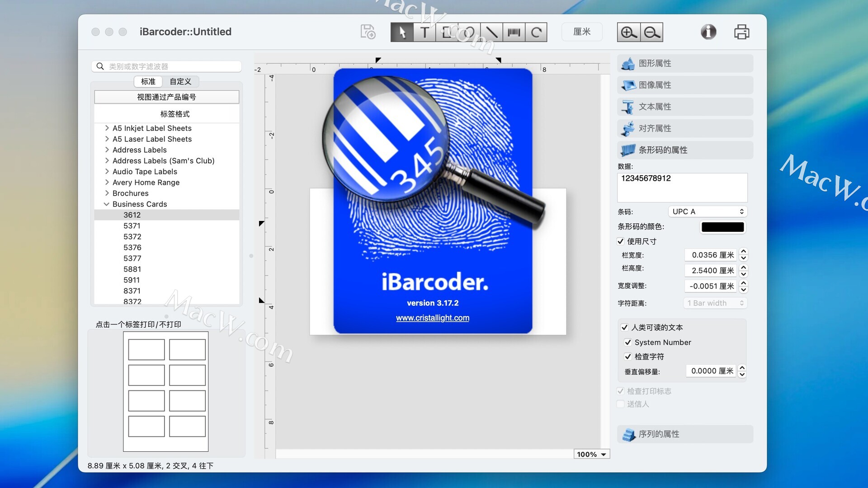Open the www.cristallight.com link

coord(432,318)
